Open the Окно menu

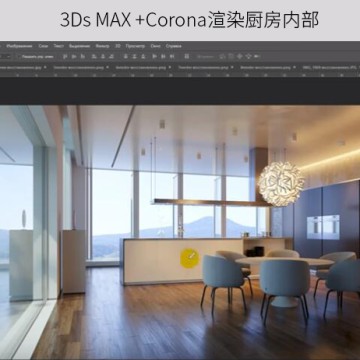(155, 46)
